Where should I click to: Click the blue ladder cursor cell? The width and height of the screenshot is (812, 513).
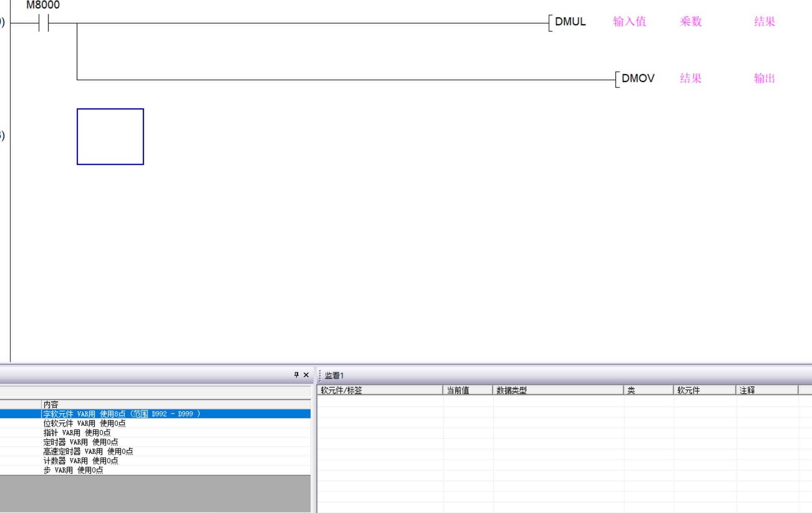coord(110,137)
